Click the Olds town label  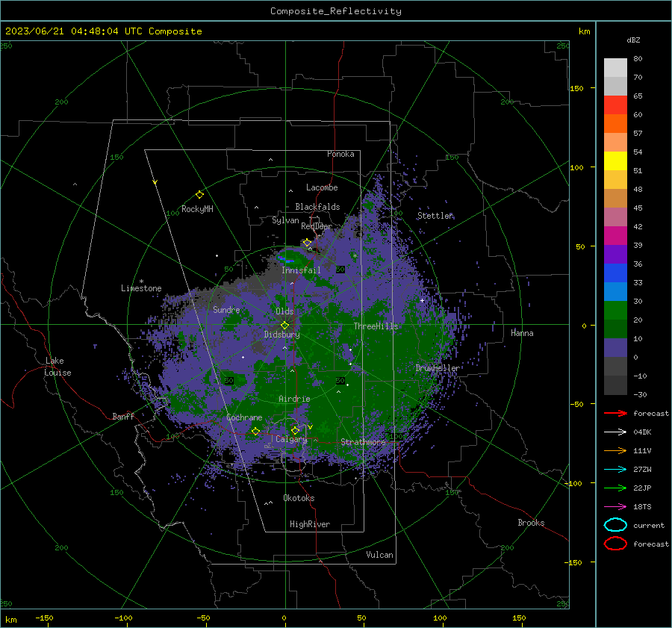[284, 311]
